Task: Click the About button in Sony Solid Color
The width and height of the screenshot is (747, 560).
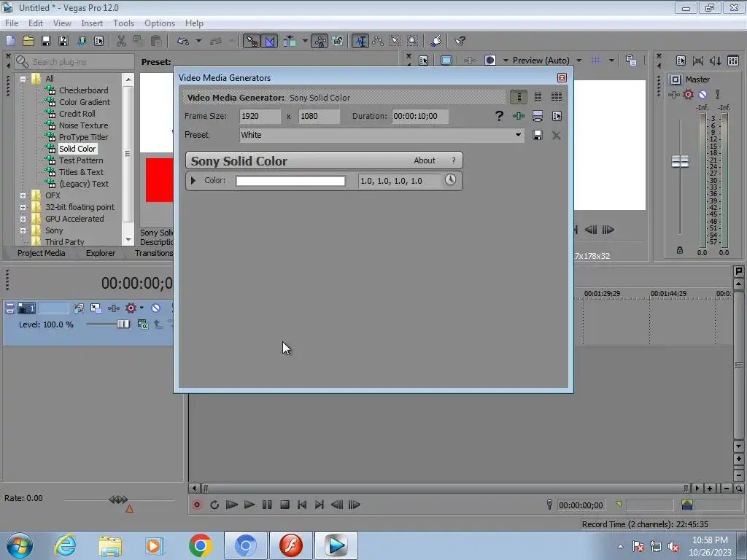Action: (425, 160)
